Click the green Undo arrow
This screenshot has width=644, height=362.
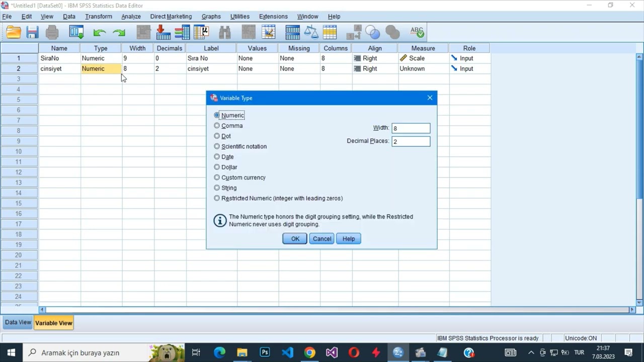click(x=99, y=33)
